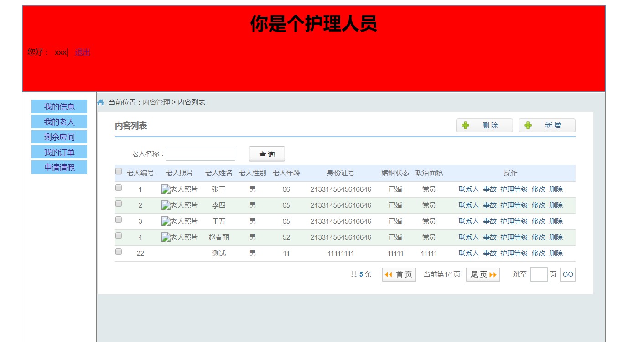Image resolution: width=644 pixels, height=342 pixels.
Task: Focus the 老人名称 search input field
Action: tap(200, 154)
